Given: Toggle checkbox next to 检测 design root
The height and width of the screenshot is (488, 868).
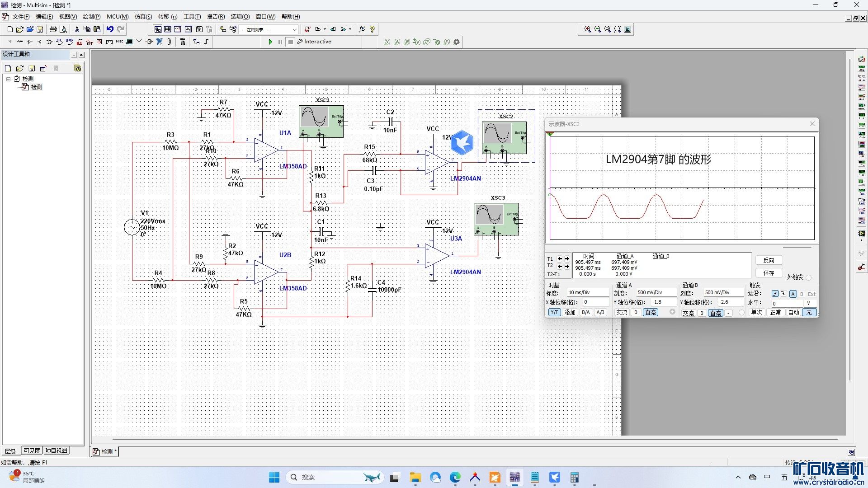Looking at the screenshot, I should pyautogui.click(x=17, y=79).
